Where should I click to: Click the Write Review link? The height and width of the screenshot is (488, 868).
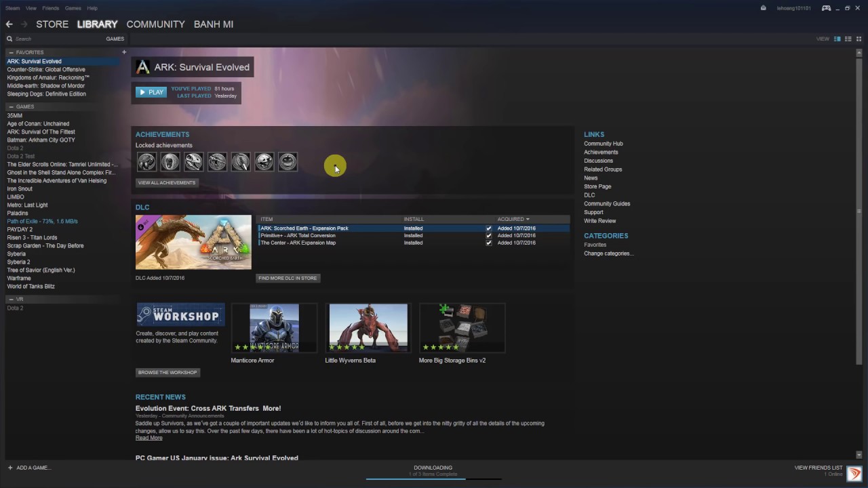[x=600, y=221]
